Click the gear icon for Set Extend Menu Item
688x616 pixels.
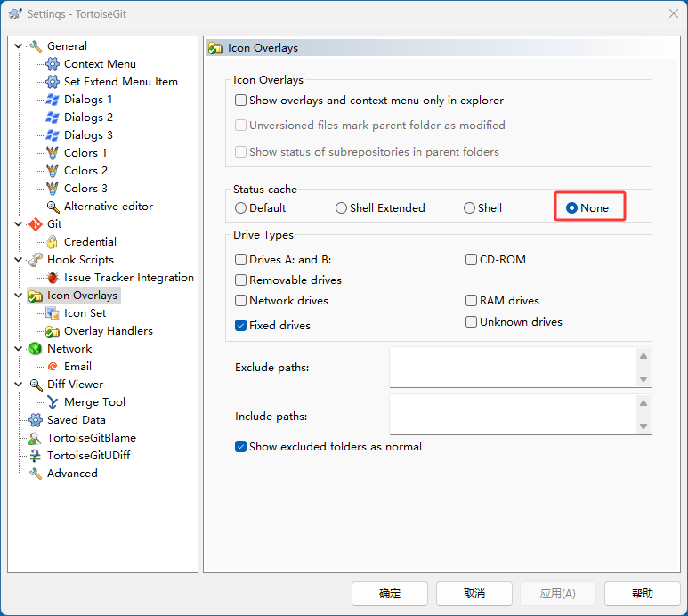53,82
